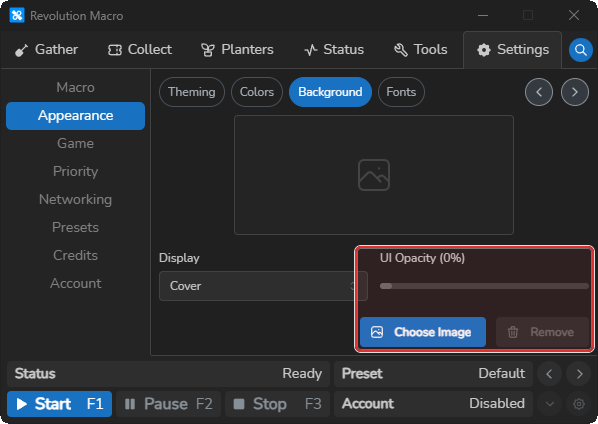Select Appearance in the sidebar
Image resolution: width=598 pixels, height=424 pixels.
coord(76,116)
